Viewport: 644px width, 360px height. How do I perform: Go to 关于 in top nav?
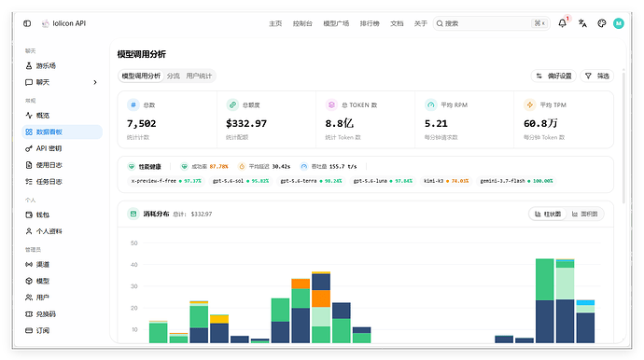point(421,23)
